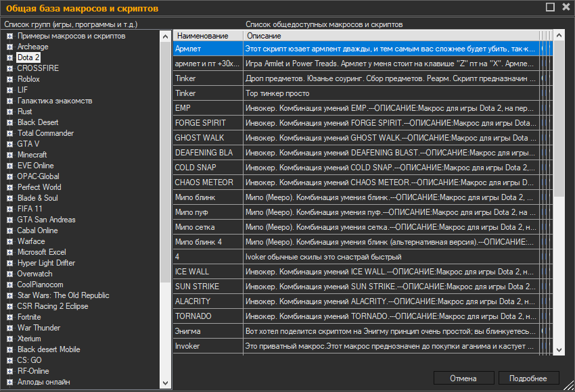Expand the CS: GO group
575x392 pixels.
coord(10,360)
